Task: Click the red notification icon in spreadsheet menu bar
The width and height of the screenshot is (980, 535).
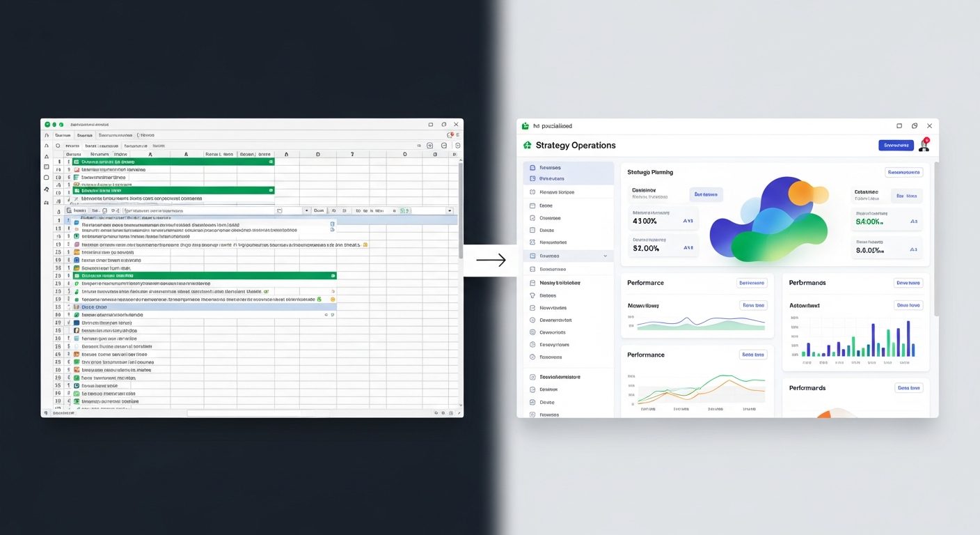Action: (x=450, y=135)
